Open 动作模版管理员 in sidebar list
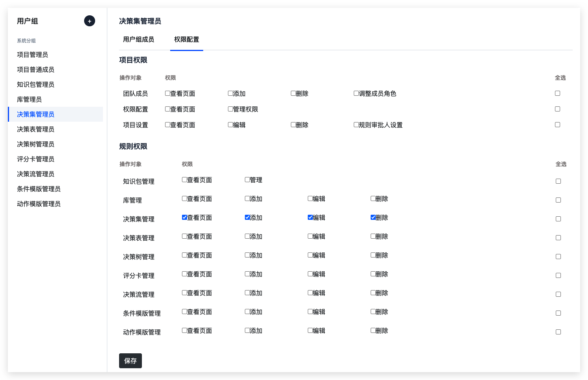 [39, 204]
